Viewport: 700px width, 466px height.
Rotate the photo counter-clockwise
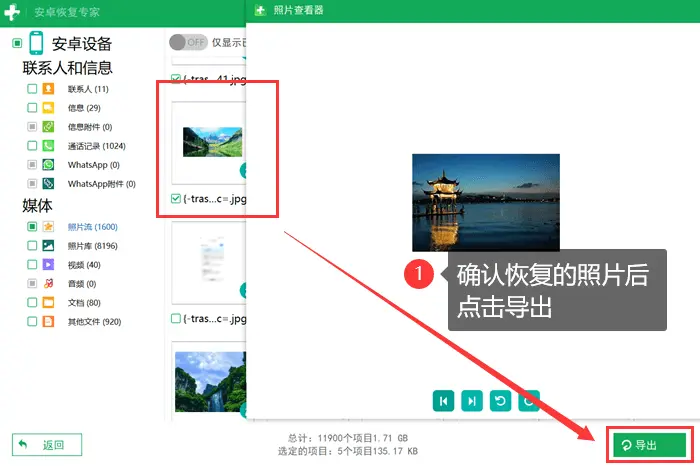[x=500, y=401]
